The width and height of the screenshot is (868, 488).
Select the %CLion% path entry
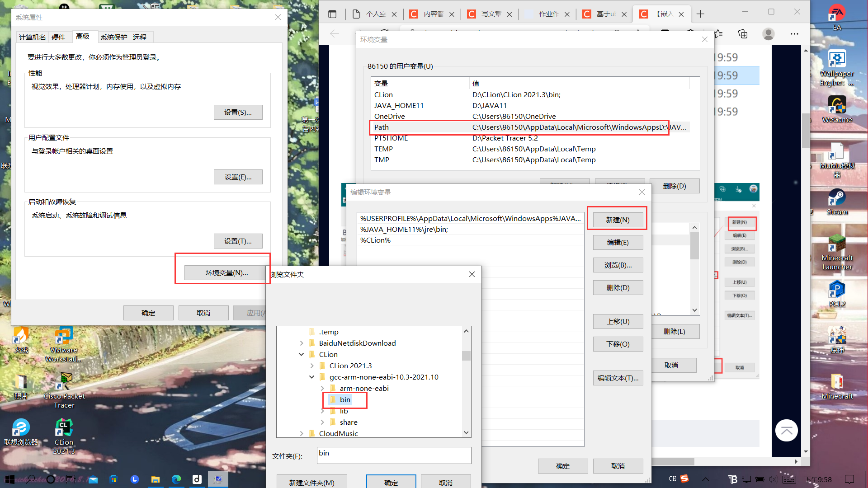click(x=470, y=240)
